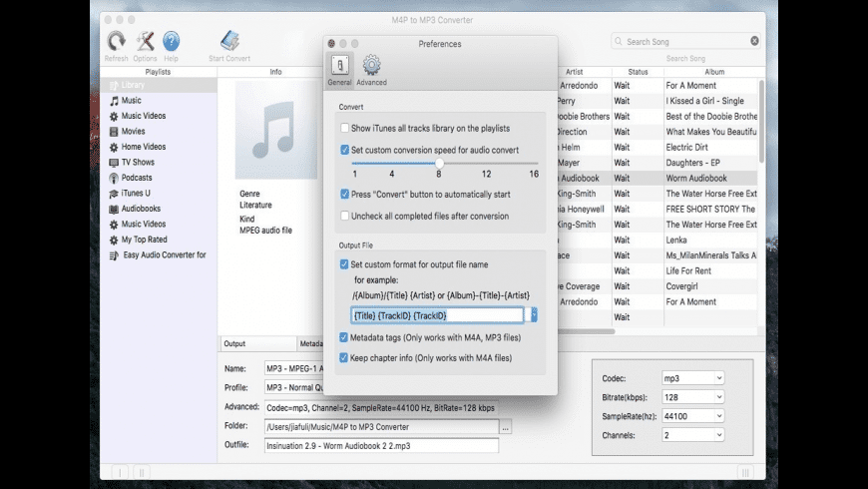Open the Movies playlist icon
This screenshot has height=489, width=868.
click(x=114, y=132)
